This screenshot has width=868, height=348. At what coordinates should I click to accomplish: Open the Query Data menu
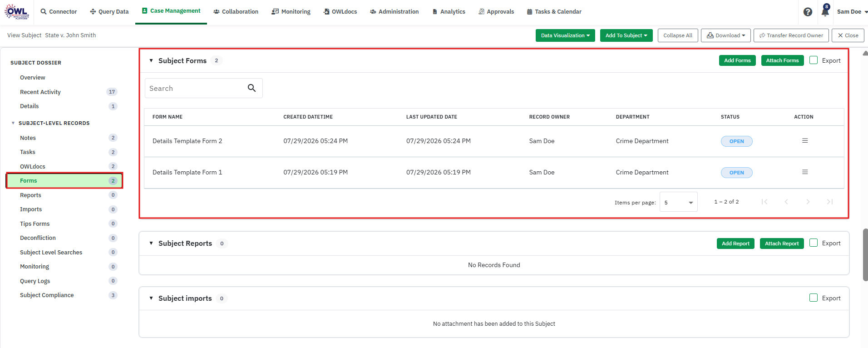click(109, 12)
